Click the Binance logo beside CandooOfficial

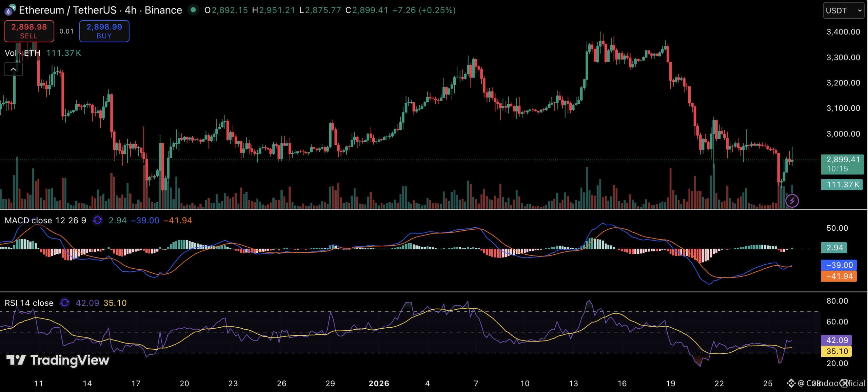[x=791, y=383]
